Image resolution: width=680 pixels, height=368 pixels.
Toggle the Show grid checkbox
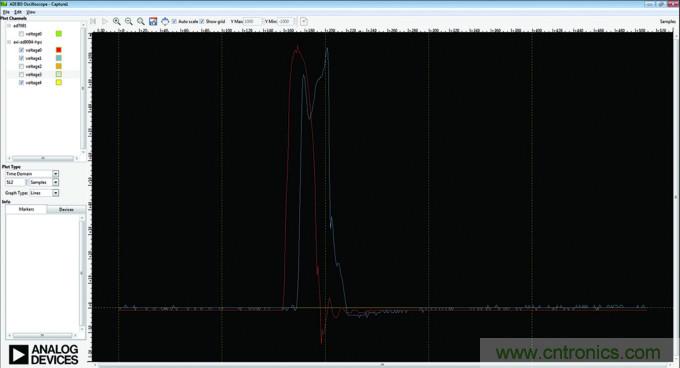click(202, 21)
